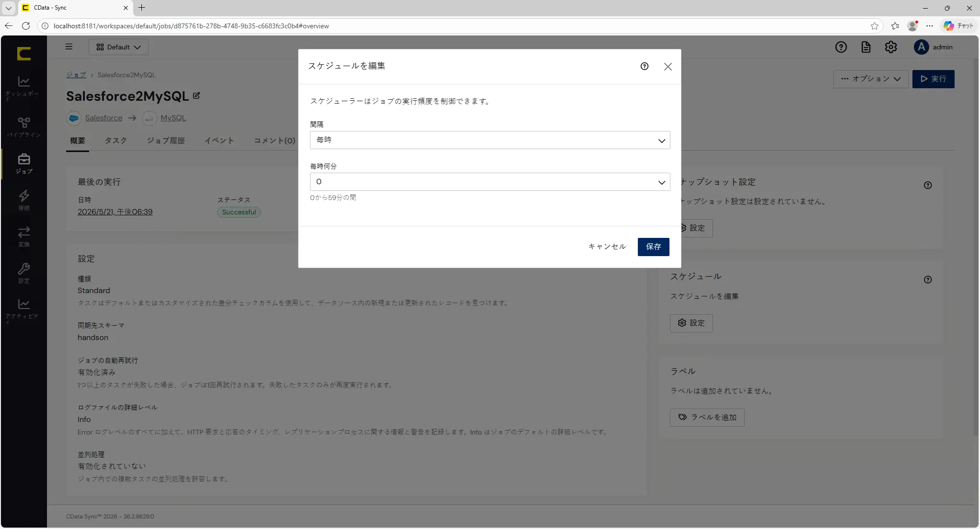Viewport: 980px width, 529px height.
Task: Click the 実行 run button
Action: 933,79
